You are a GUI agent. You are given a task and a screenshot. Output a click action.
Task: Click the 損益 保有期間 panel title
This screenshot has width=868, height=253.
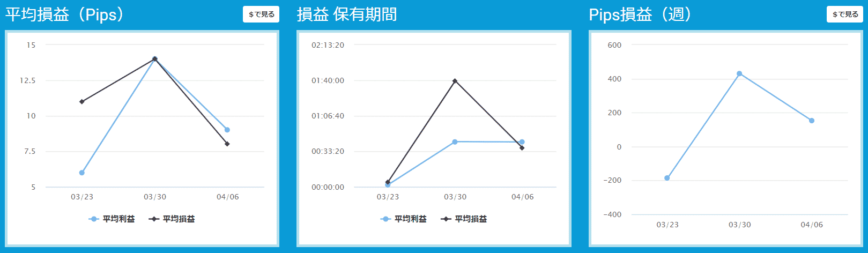(347, 14)
